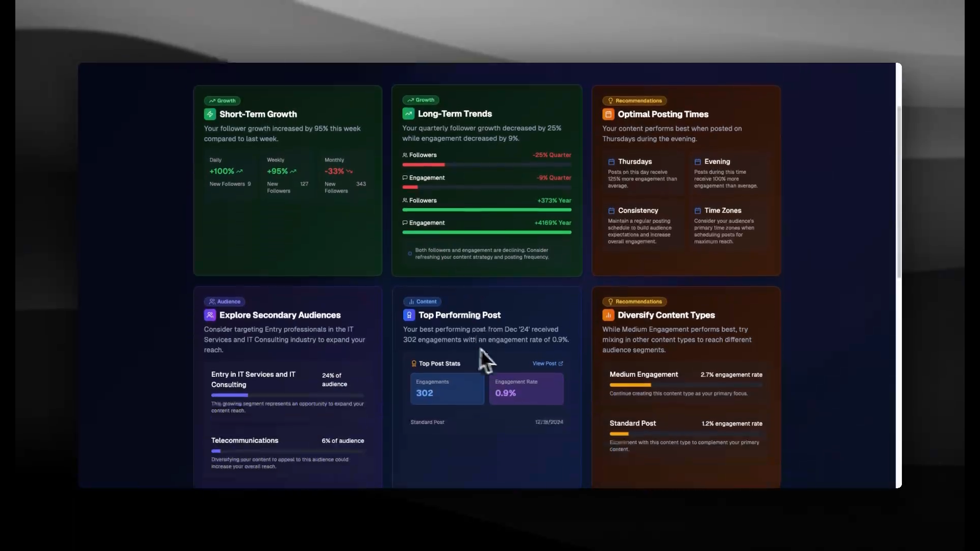Click the calendar icon next to Time Zones
This screenshot has width=980, height=551.
[697, 210]
